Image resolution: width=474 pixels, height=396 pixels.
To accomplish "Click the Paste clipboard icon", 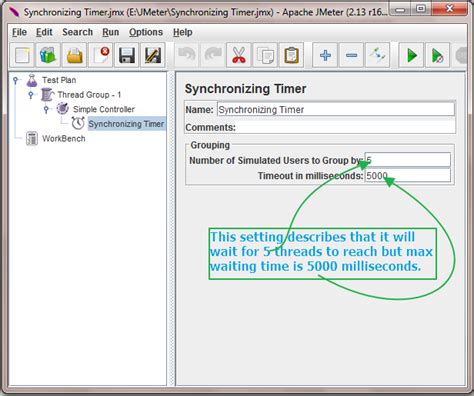I will tap(292, 55).
